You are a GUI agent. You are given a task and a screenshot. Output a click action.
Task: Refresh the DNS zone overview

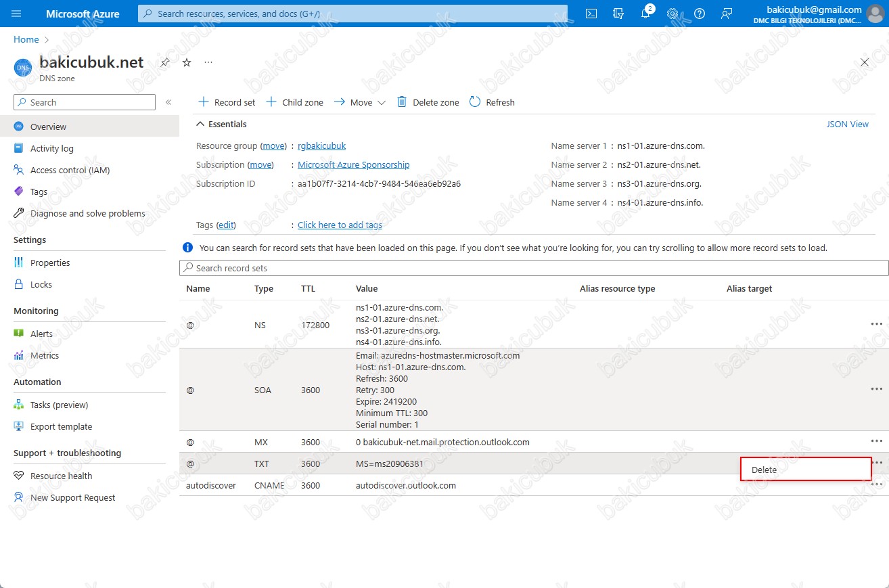pos(492,102)
